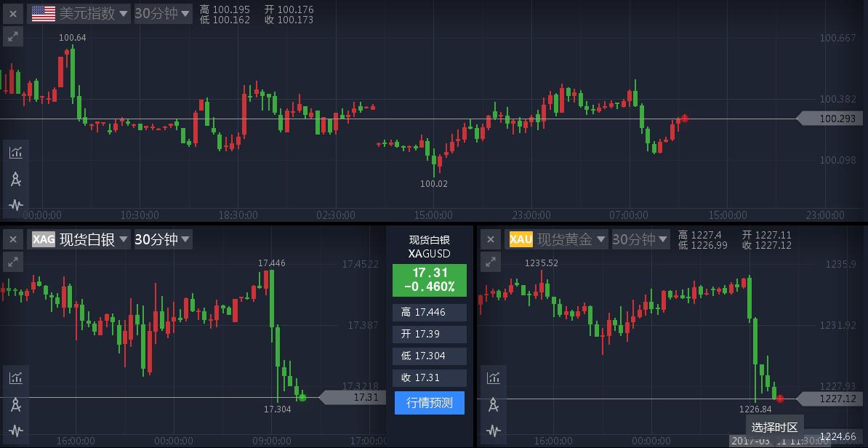Select drawing compass tool in spot silver panel
This screenshot has width=868, height=448.
[16, 404]
